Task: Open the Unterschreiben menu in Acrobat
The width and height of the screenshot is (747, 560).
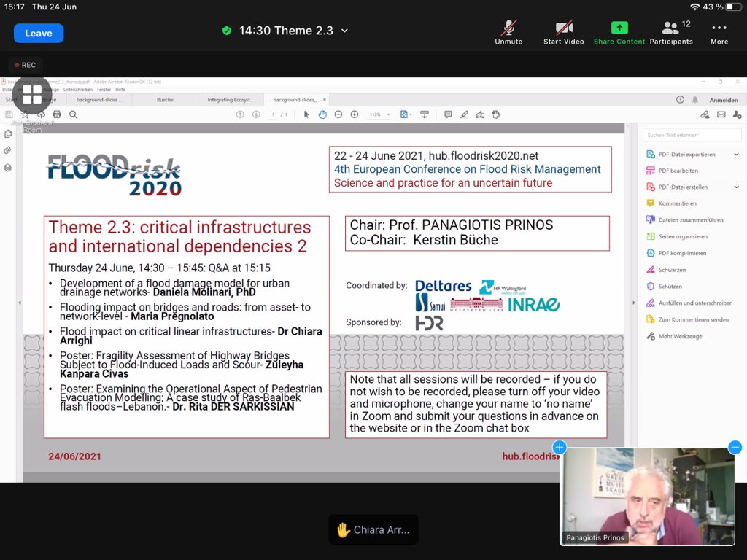Action: [x=77, y=90]
